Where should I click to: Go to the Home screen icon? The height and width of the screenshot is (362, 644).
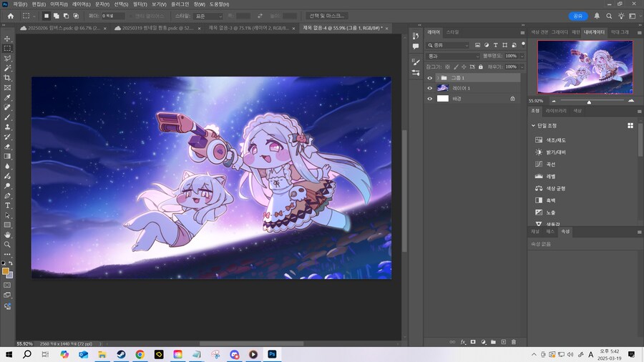(x=11, y=16)
